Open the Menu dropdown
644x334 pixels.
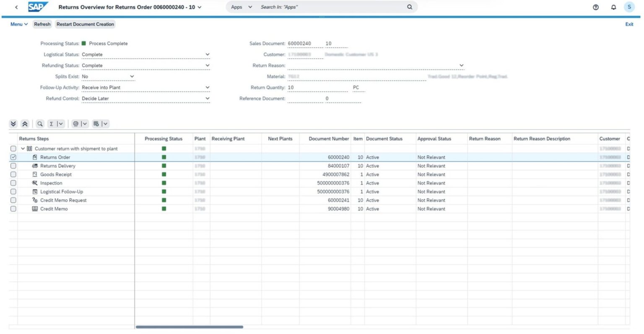(x=19, y=24)
